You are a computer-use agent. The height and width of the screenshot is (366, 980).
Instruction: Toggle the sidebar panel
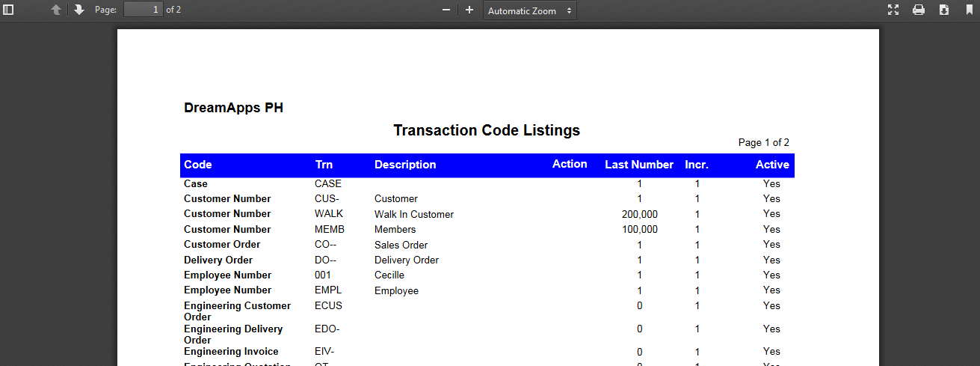(9, 10)
